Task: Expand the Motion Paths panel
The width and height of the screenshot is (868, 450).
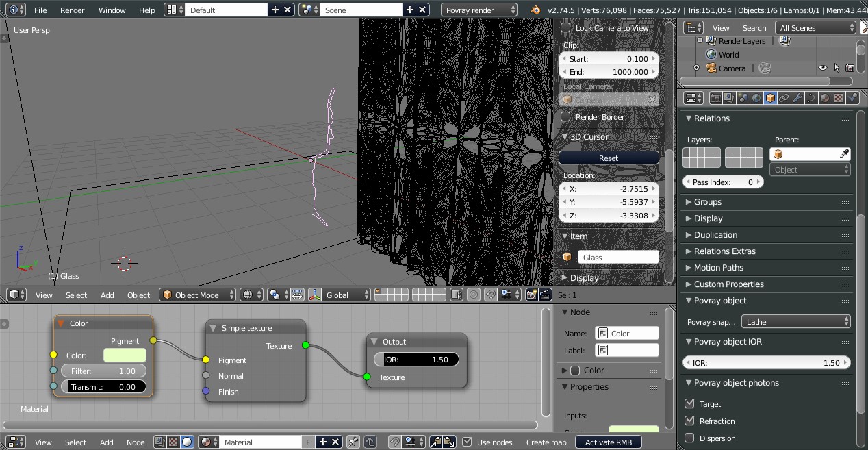Action: [718, 268]
